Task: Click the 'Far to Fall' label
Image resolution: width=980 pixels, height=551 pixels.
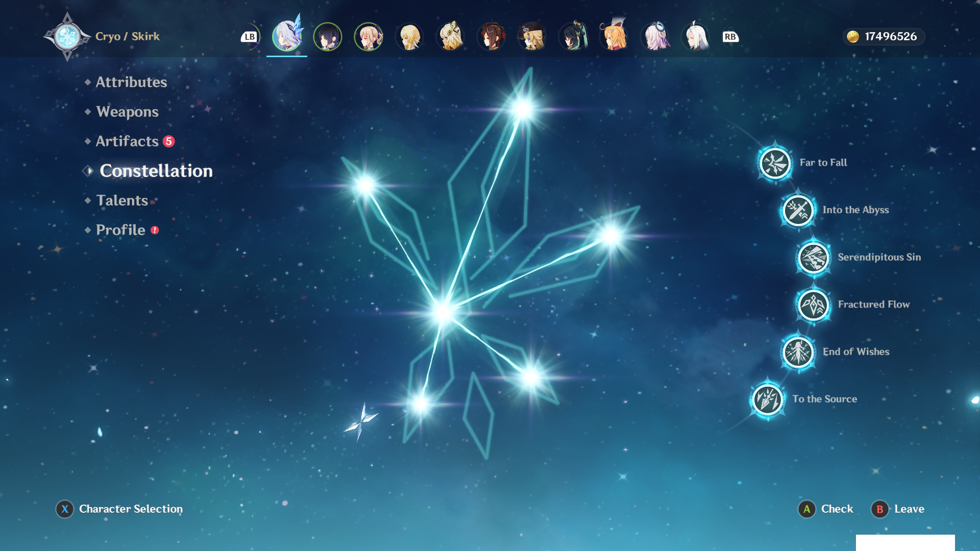Action: [823, 163]
